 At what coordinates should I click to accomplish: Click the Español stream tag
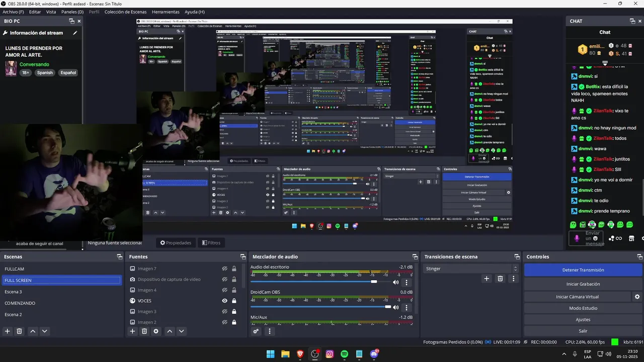tap(68, 73)
